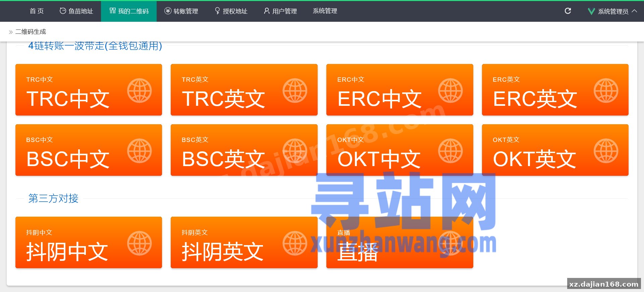Click the large 抖阴中文 card title
Image resolution: width=644 pixels, height=292 pixels.
pos(67,252)
